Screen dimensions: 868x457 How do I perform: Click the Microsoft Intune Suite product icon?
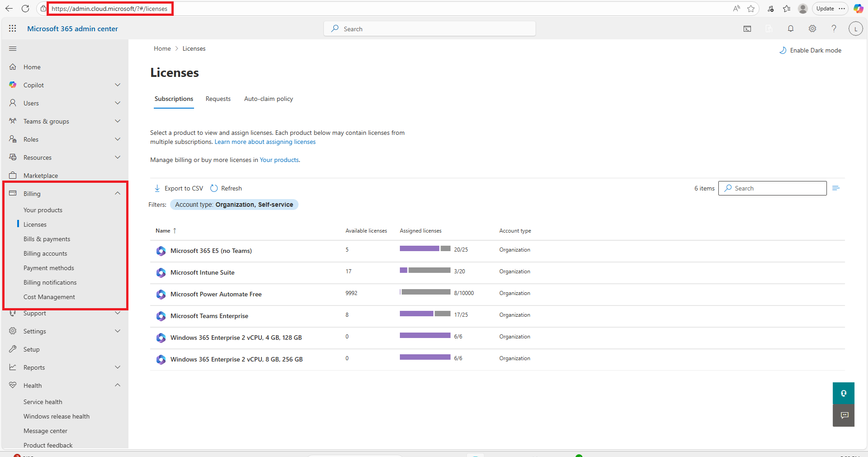pos(161,272)
